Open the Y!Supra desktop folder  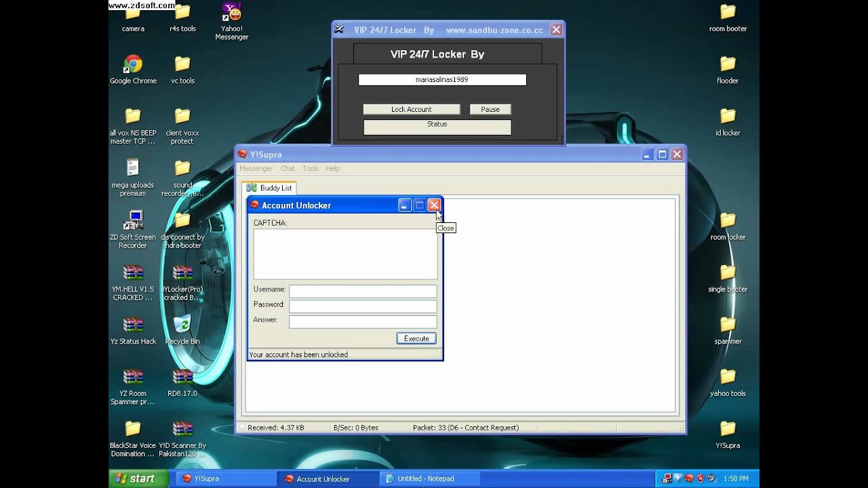pos(728,434)
